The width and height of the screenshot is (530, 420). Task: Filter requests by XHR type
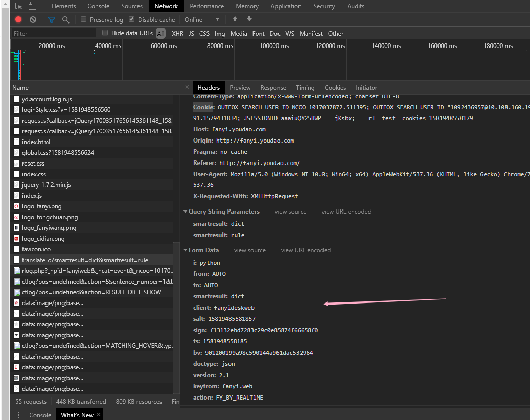(x=177, y=33)
